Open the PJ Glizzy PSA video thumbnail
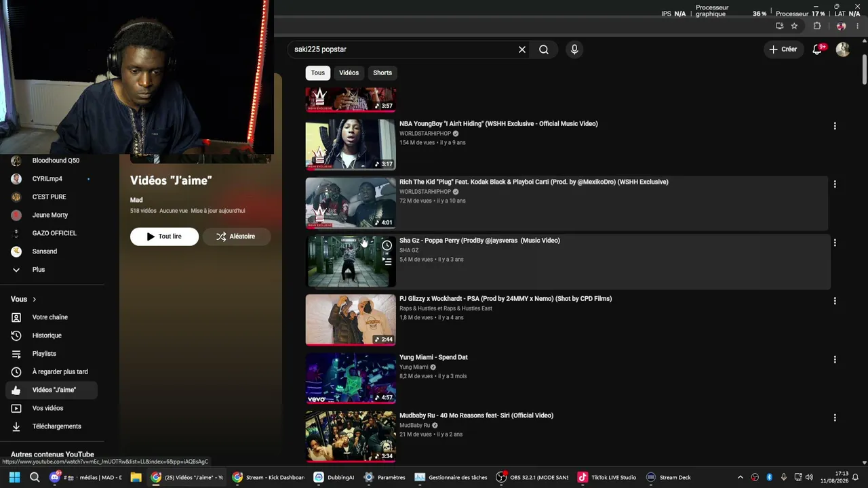The image size is (868, 488). [x=351, y=320]
